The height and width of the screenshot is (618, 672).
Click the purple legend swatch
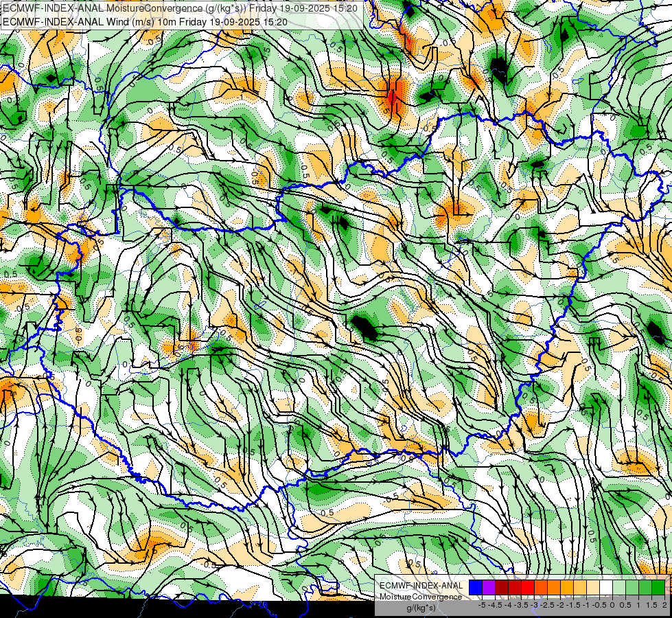pyautogui.click(x=489, y=587)
